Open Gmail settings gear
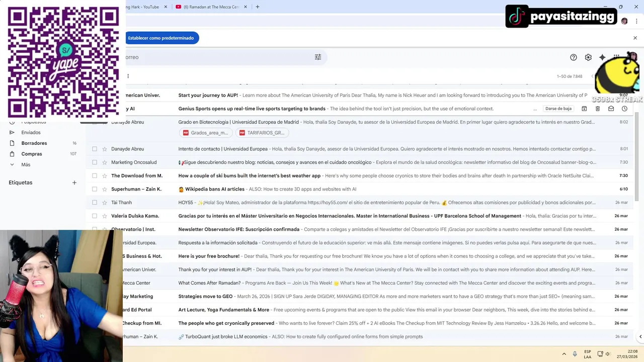This screenshot has height=362, width=644. tap(588, 57)
